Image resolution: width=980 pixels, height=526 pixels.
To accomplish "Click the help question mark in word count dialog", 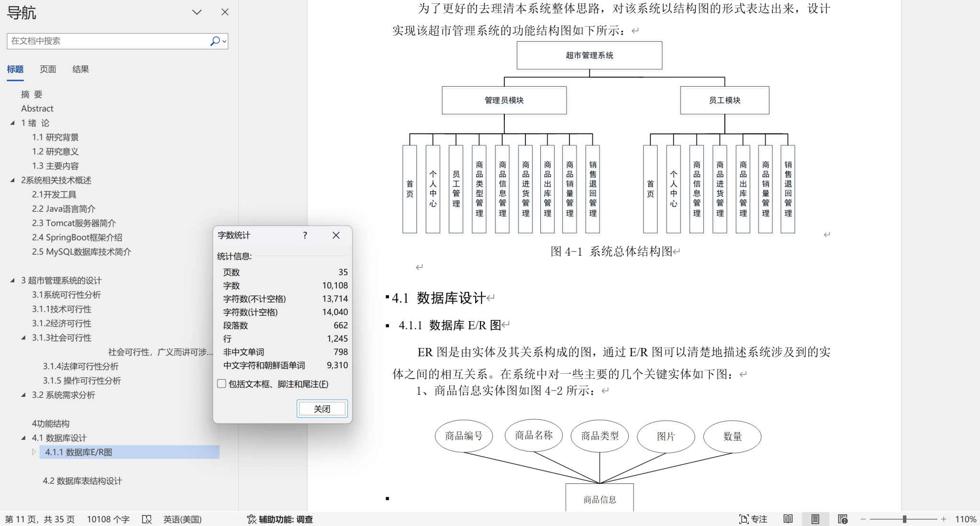I will pyautogui.click(x=305, y=235).
